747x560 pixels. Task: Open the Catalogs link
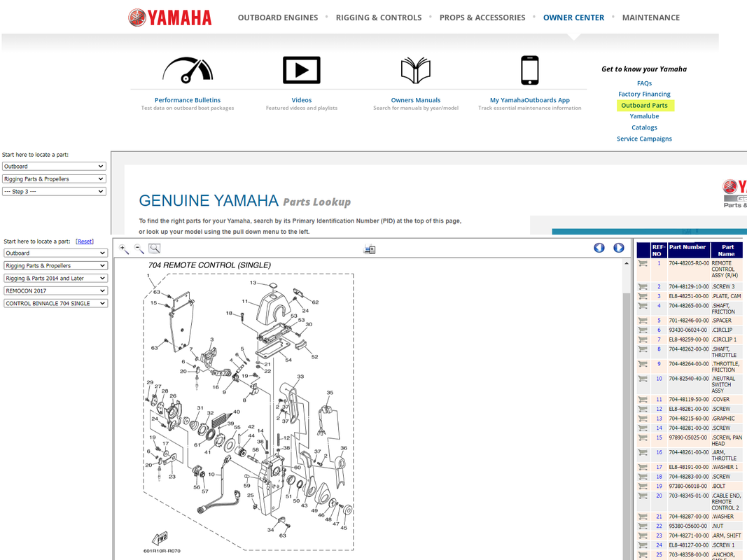click(x=644, y=127)
